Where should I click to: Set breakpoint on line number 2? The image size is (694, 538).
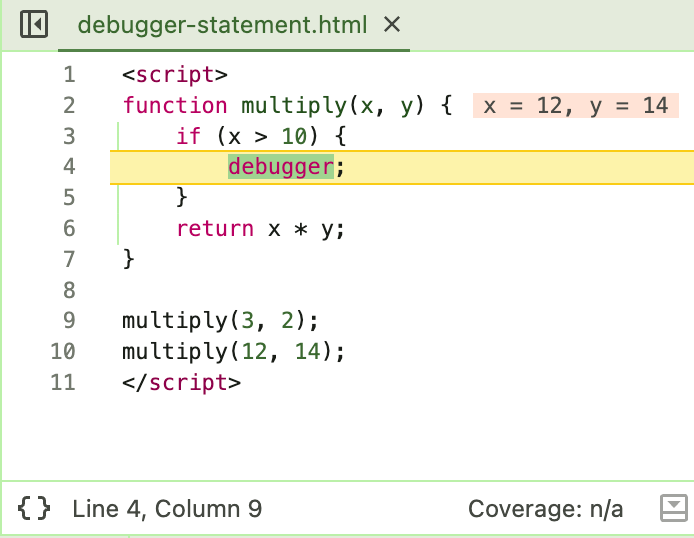[x=69, y=105]
